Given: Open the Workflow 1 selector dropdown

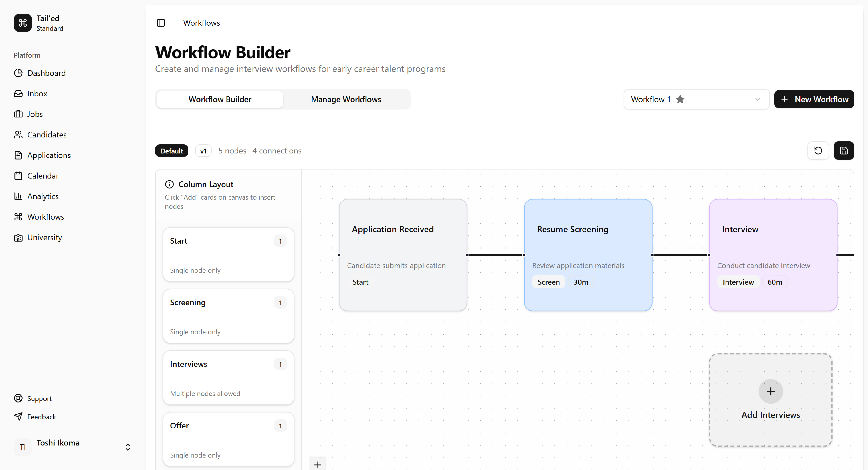Looking at the screenshot, I should tap(757, 99).
